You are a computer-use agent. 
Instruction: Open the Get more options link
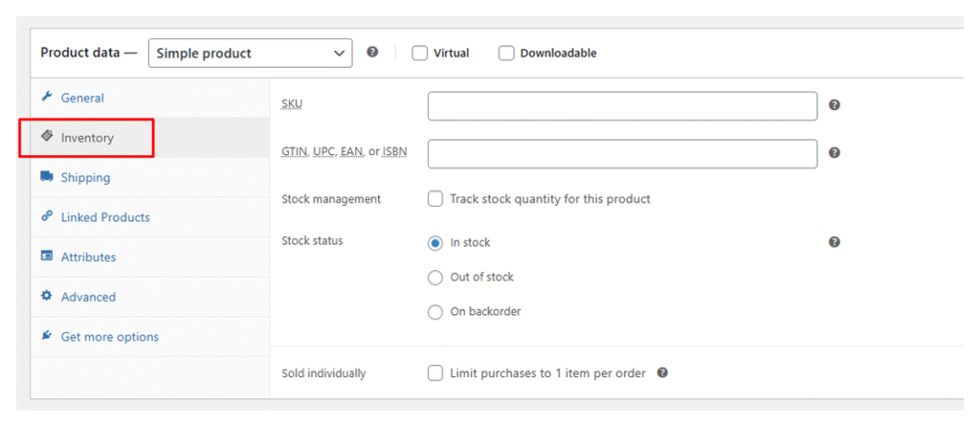pos(109,337)
